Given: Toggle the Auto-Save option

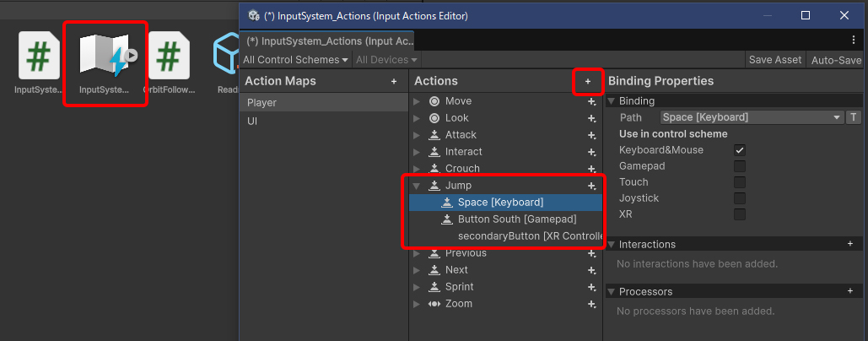Looking at the screenshot, I should tap(837, 60).
